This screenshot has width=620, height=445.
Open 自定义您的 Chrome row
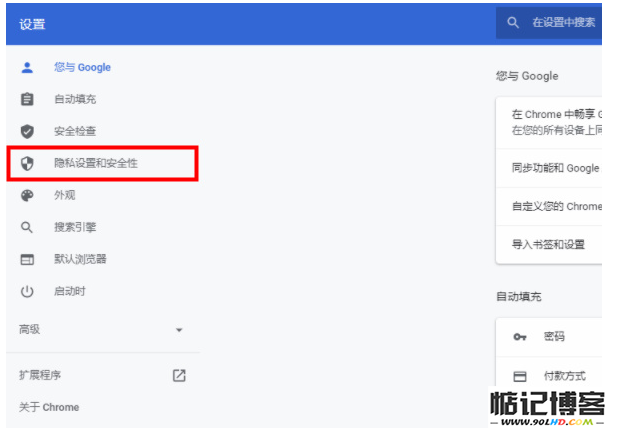click(x=549, y=206)
